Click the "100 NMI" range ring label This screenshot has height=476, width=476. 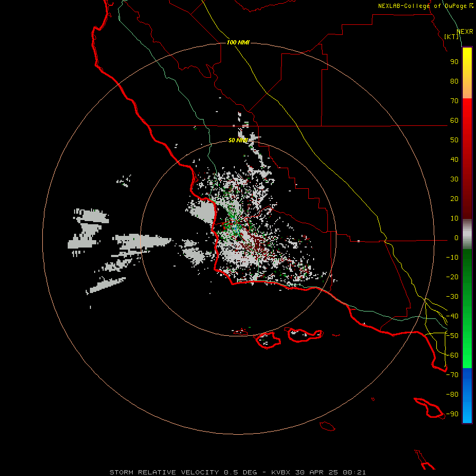click(x=238, y=42)
